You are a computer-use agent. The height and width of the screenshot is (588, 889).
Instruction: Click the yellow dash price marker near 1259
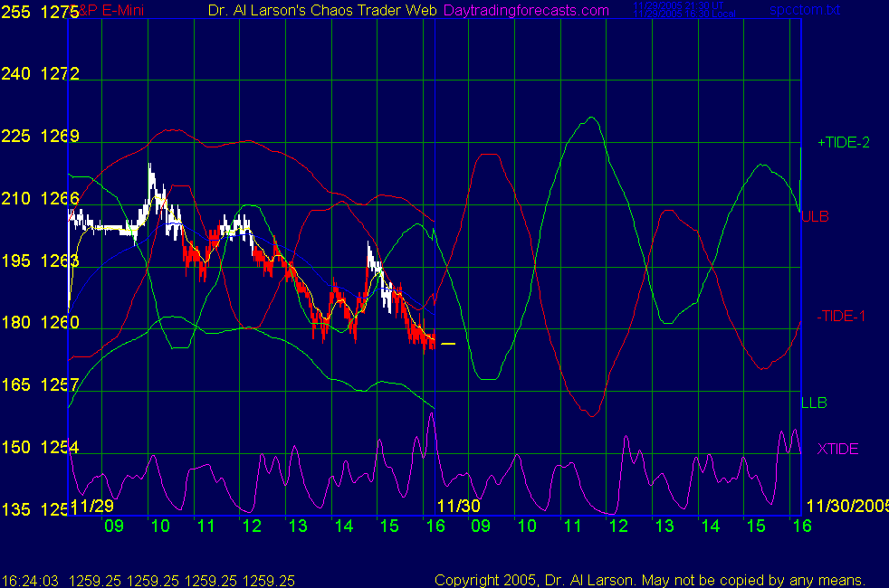click(448, 343)
